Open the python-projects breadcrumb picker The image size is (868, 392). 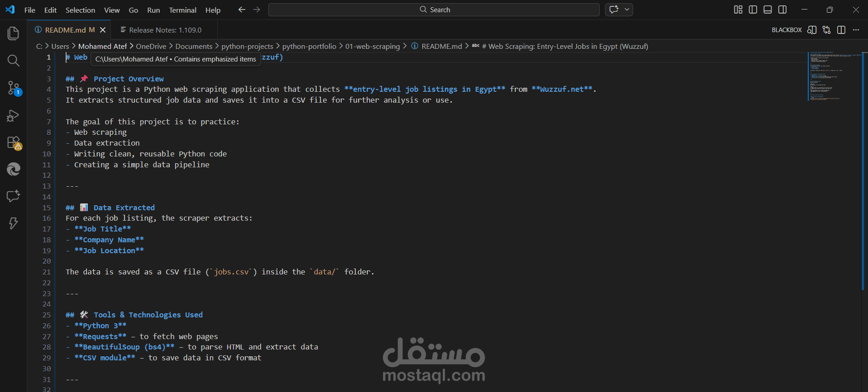(247, 46)
